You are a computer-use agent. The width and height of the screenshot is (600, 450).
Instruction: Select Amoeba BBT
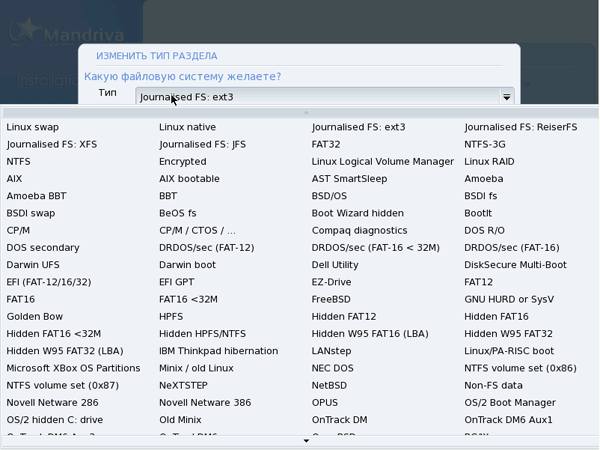click(36, 196)
